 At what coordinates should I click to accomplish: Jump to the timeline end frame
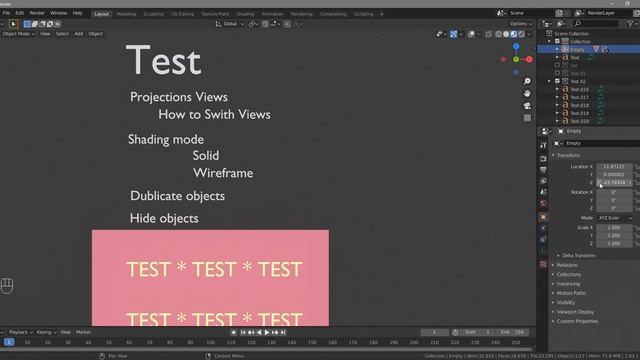[283, 333]
